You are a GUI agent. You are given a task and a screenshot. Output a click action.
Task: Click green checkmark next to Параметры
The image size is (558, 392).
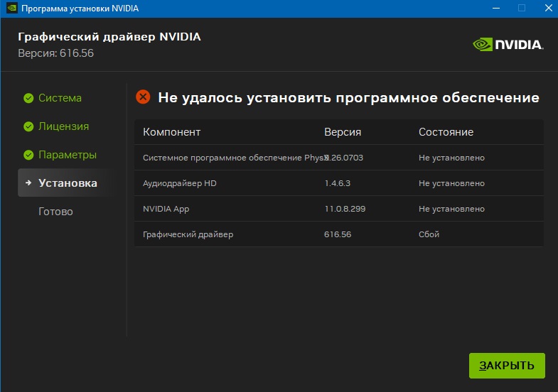click(x=28, y=155)
